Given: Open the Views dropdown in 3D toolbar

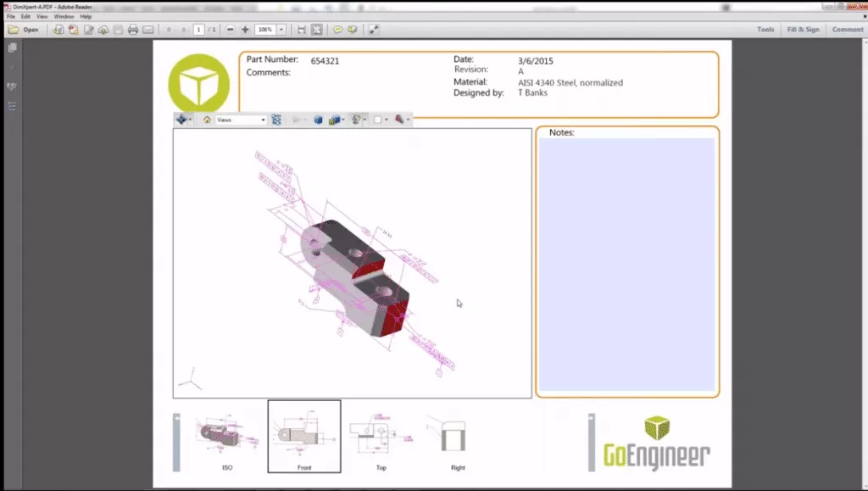Looking at the screenshot, I should (242, 120).
